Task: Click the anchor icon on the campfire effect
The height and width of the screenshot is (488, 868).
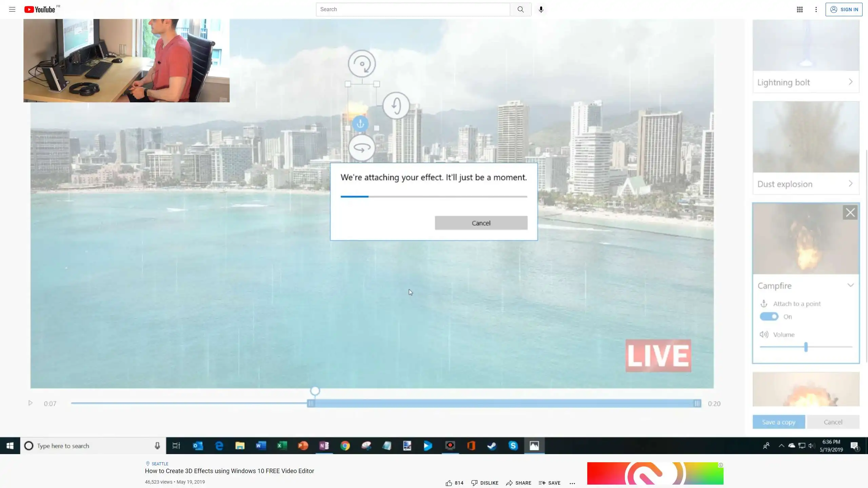Action: 360,124
